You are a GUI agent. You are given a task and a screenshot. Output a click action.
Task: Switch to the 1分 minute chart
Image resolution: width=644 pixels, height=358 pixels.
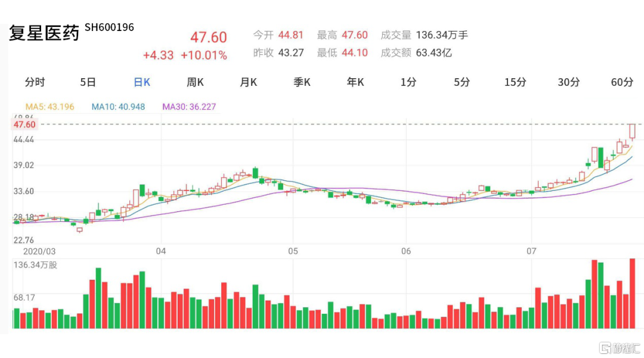click(408, 82)
